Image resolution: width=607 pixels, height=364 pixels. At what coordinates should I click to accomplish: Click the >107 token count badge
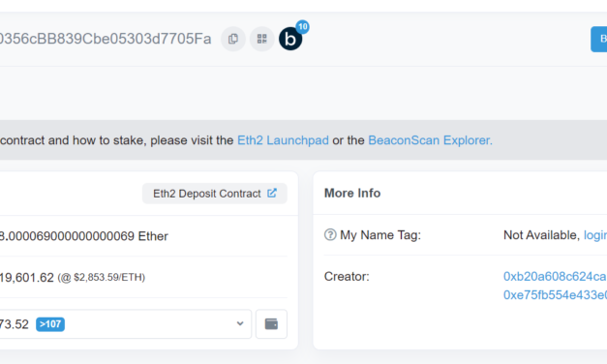click(x=50, y=324)
